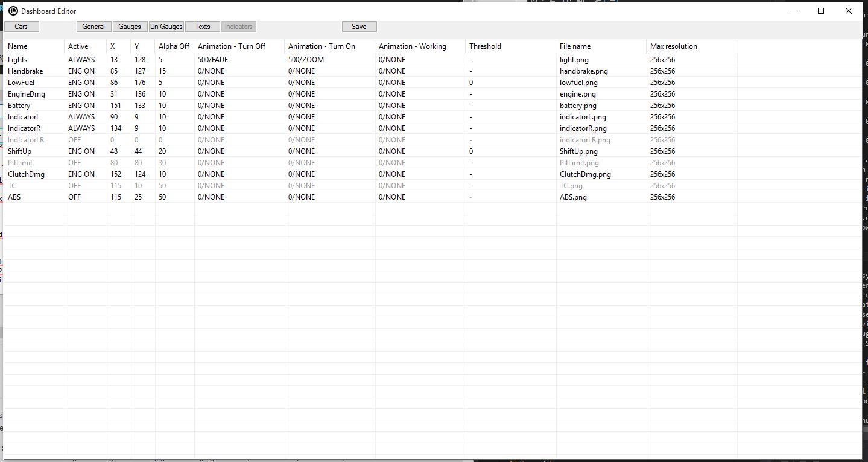
Task: Sort by the Name column header
Action: tap(34, 46)
